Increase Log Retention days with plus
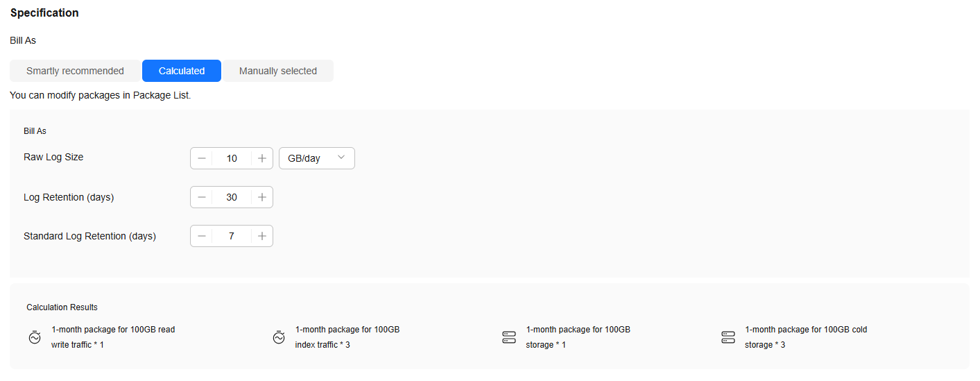 point(262,197)
